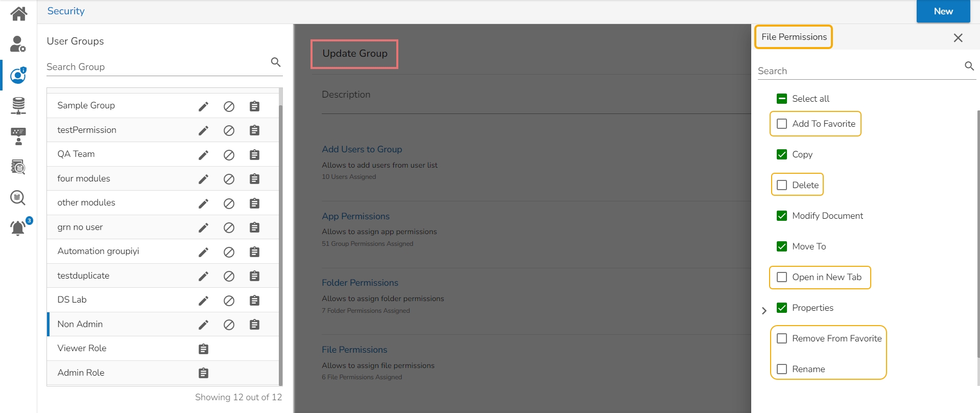The height and width of the screenshot is (413, 980).
Task: Open the Home icon in sidebar
Action: (18, 14)
